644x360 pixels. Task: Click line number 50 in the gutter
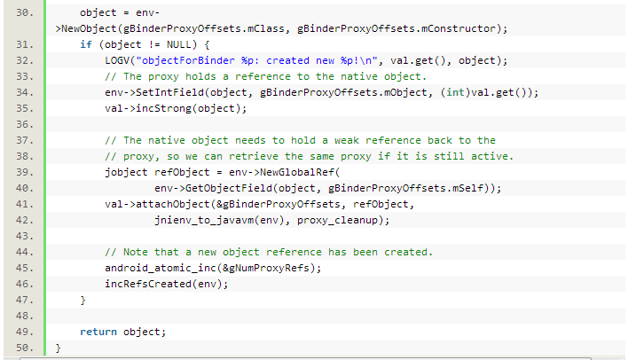(24, 348)
